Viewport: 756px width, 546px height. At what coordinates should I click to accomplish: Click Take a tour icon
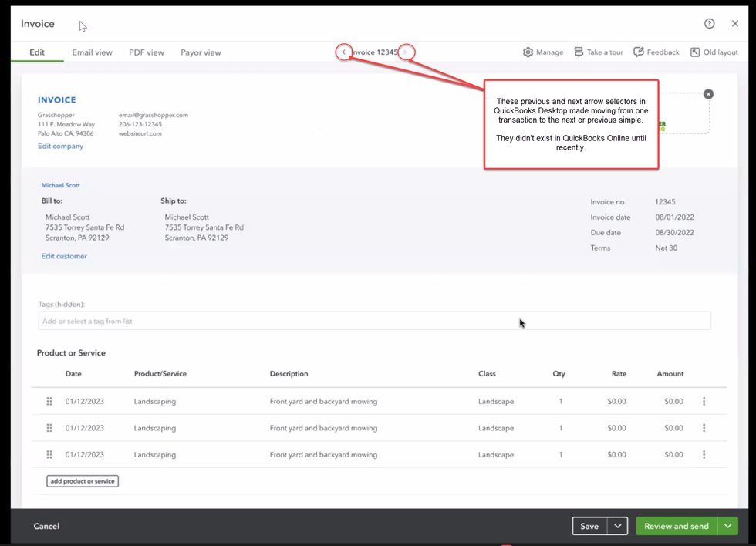579,52
